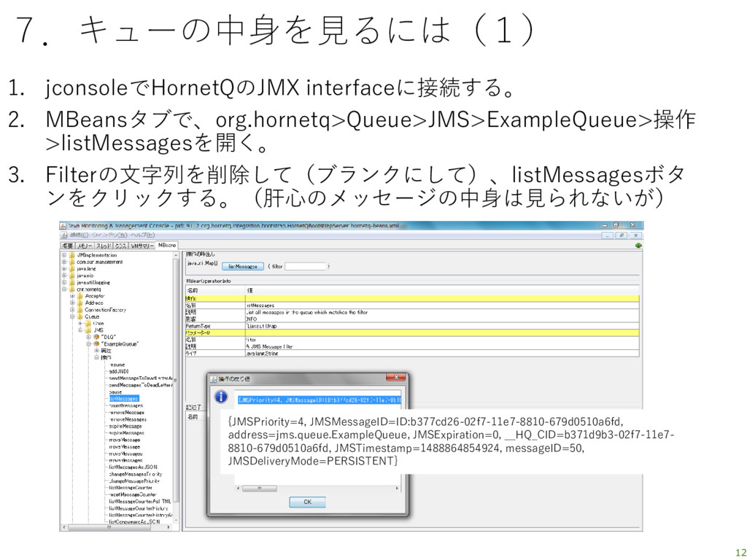Select the listMessages operation in the tree

pyautogui.click(x=123, y=399)
